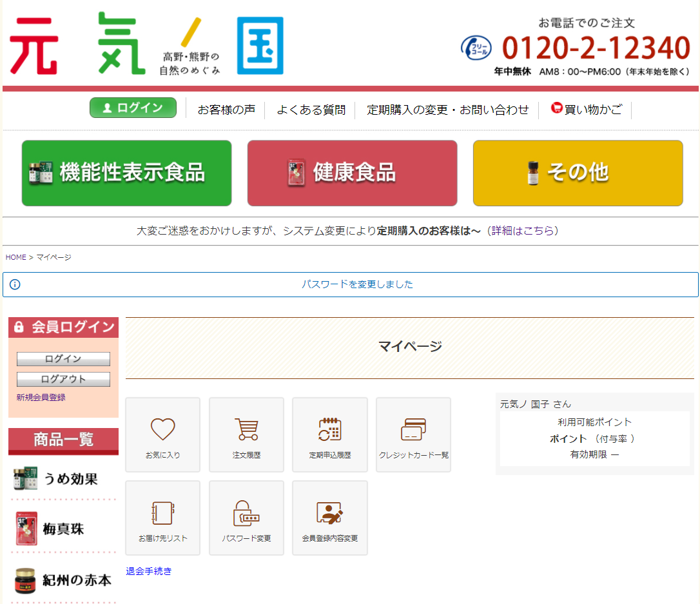Select the 注文履歴 shopping cart icon

(246, 434)
